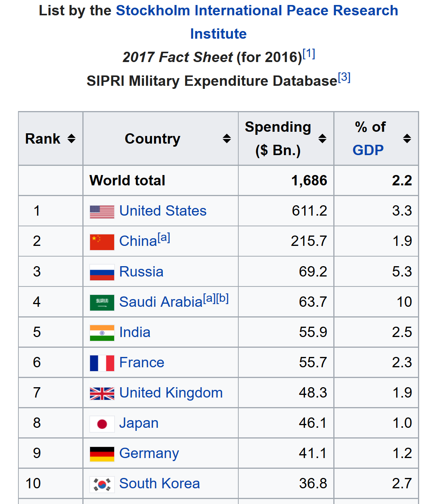Screen dimensions: 436x504
Task: Click the Saudi Arabia flag icon
Action: (102, 303)
